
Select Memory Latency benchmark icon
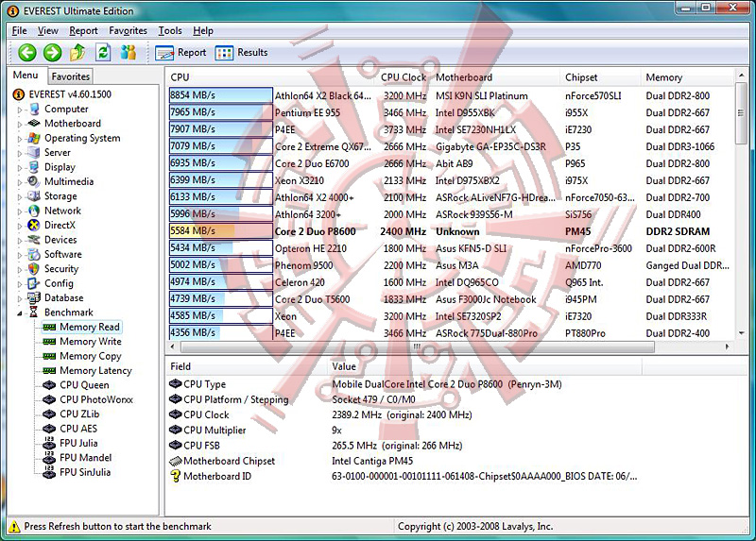49,370
